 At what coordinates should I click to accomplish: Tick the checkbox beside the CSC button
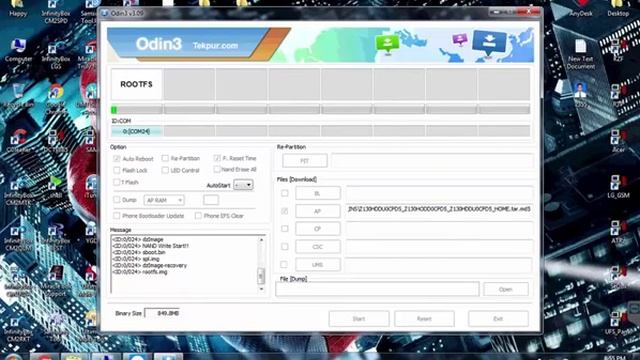tap(284, 247)
